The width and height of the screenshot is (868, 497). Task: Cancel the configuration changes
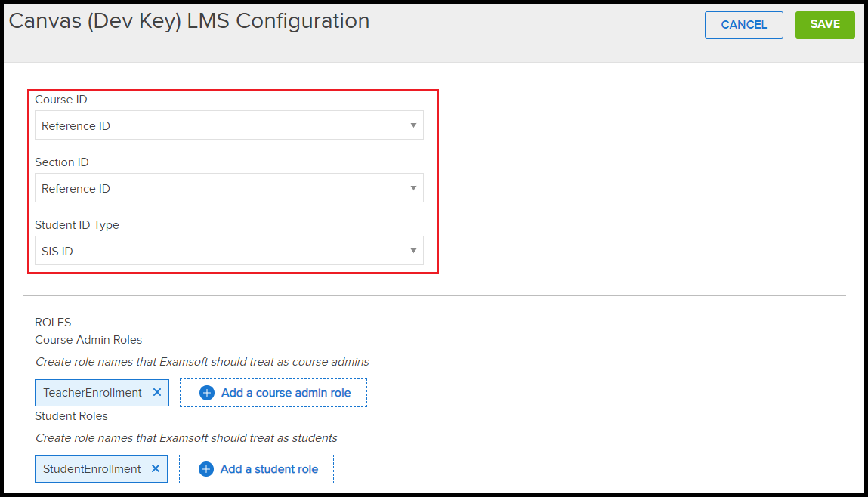pos(743,24)
